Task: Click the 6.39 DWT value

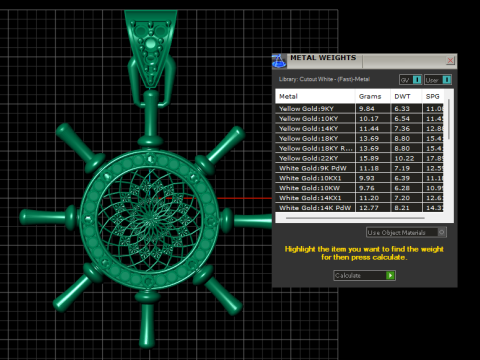Action: pyautogui.click(x=402, y=178)
